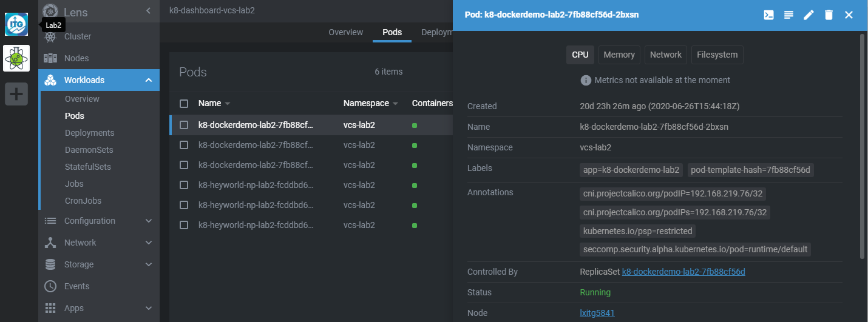The image size is (868, 322).
Task: Check the second k8-heyworld-np-lab2 pod checkbox
Action: [x=184, y=205]
